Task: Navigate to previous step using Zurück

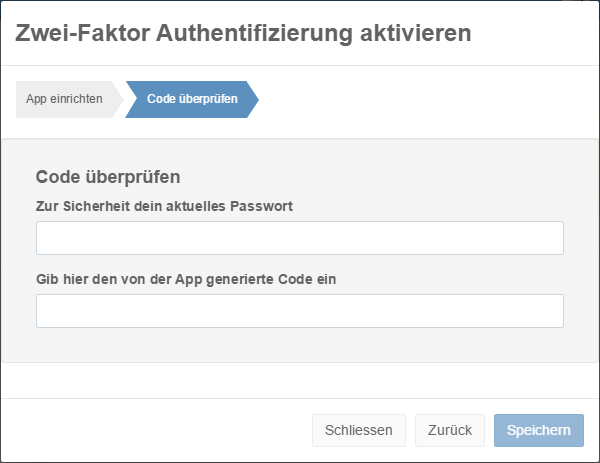Action: click(449, 430)
